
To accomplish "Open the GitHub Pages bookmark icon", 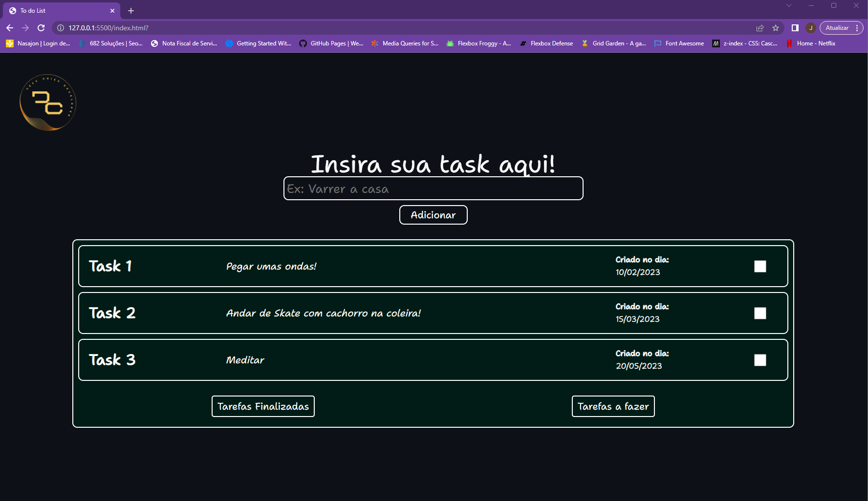I will click(303, 43).
